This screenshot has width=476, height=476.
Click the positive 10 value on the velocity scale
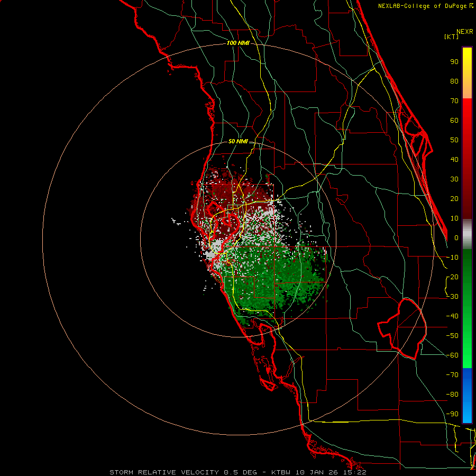454,218
